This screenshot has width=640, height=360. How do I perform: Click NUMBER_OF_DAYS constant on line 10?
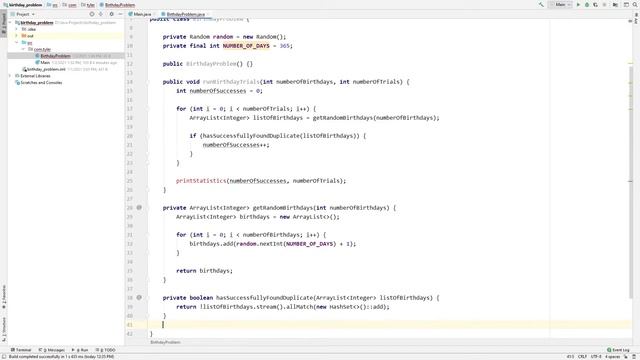click(246, 46)
